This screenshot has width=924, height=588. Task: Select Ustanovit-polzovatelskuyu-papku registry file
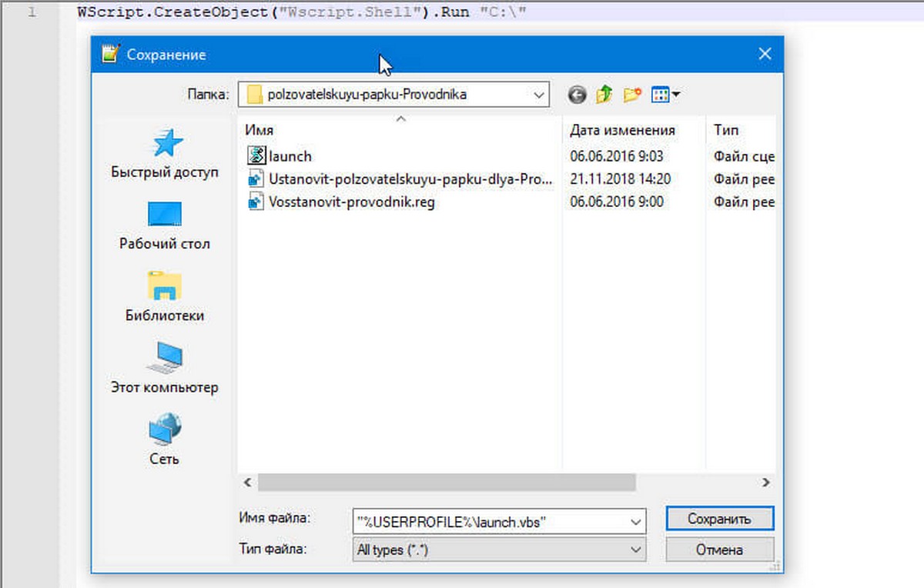(x=410, y=179)
